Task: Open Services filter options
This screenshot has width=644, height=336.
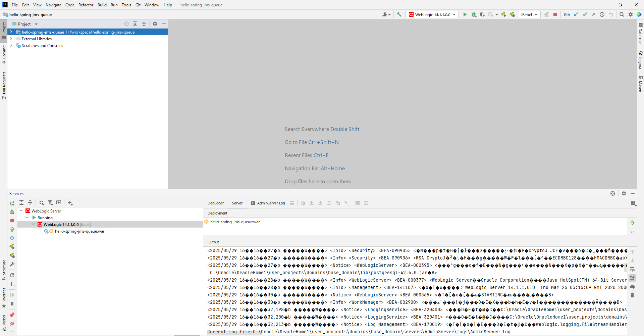Action: (x=50, y=203)
